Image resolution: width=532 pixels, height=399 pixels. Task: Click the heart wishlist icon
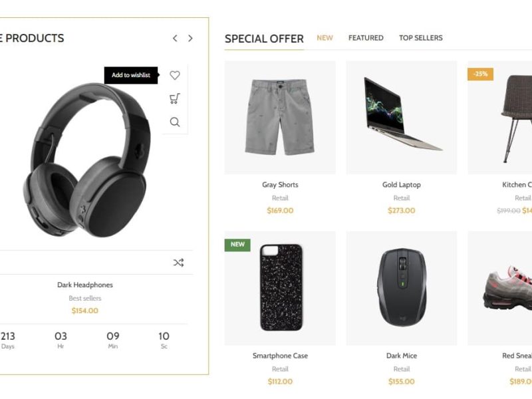175,75
